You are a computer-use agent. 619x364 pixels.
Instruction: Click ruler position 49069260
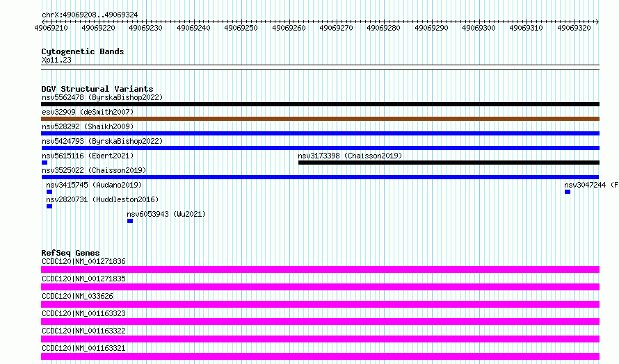pos(289,28)
